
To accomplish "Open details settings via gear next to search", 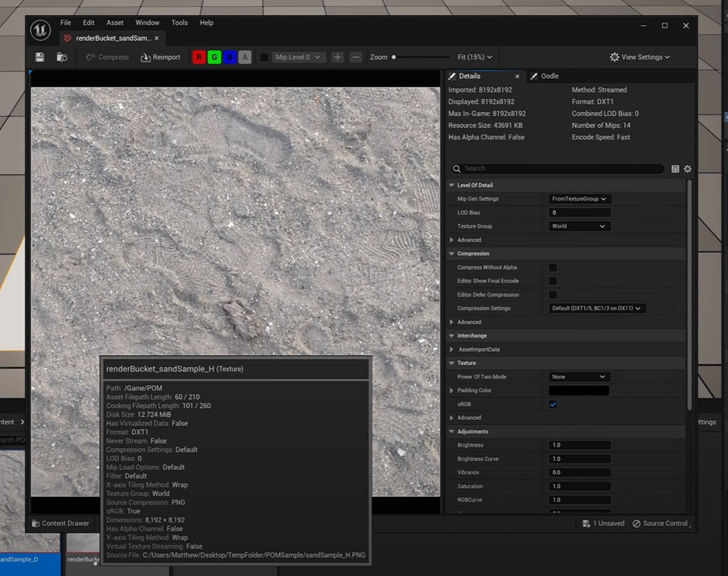I will [688, 168].
